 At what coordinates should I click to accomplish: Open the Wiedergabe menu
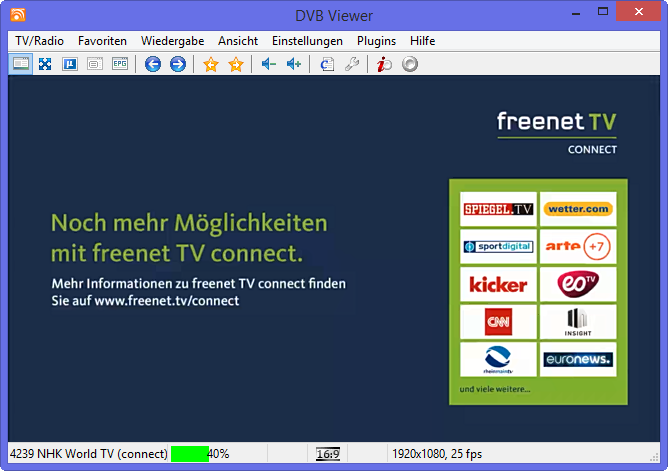[x=173, y=41]
